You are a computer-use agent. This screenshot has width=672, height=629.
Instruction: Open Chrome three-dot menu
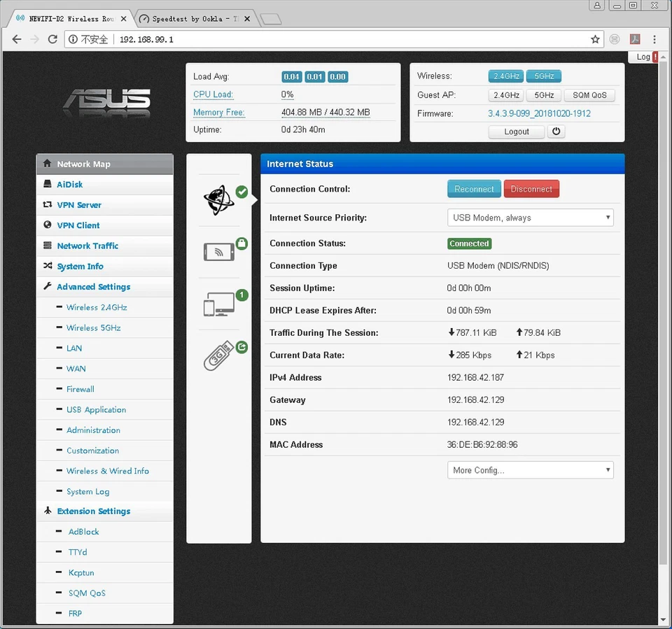coord(654,39)
